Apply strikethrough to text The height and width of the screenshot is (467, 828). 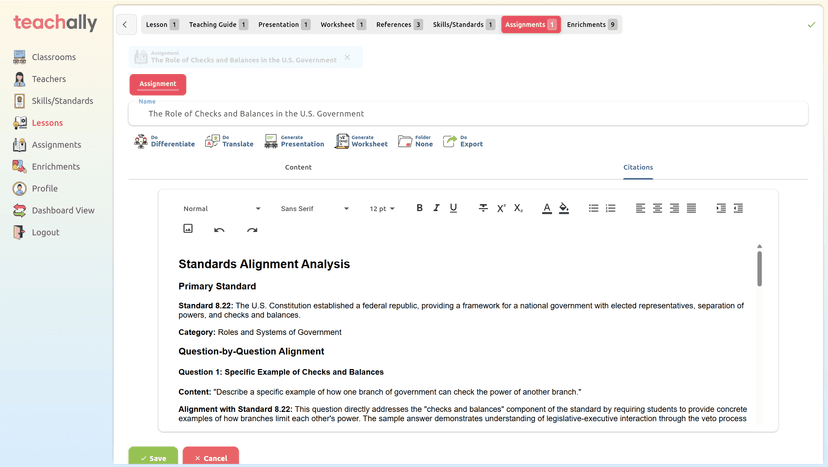[x=483, y=208]
